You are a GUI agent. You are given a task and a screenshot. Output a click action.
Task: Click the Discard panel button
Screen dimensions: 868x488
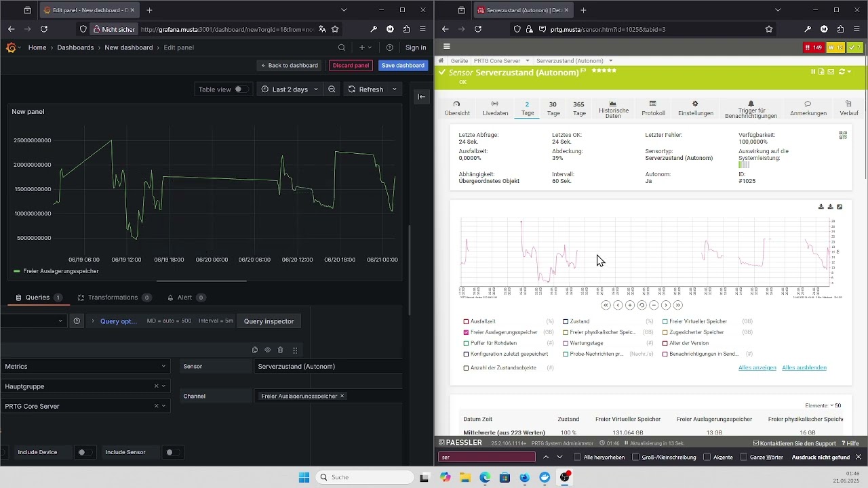click(x=351, y=66)
